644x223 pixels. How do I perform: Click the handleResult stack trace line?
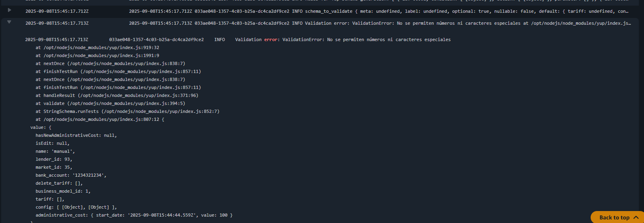117,95
